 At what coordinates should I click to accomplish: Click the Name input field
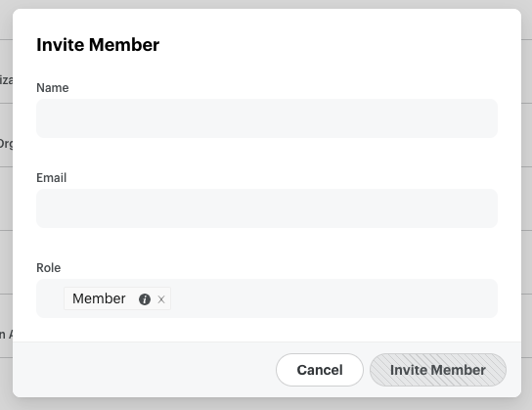[267, 118]
